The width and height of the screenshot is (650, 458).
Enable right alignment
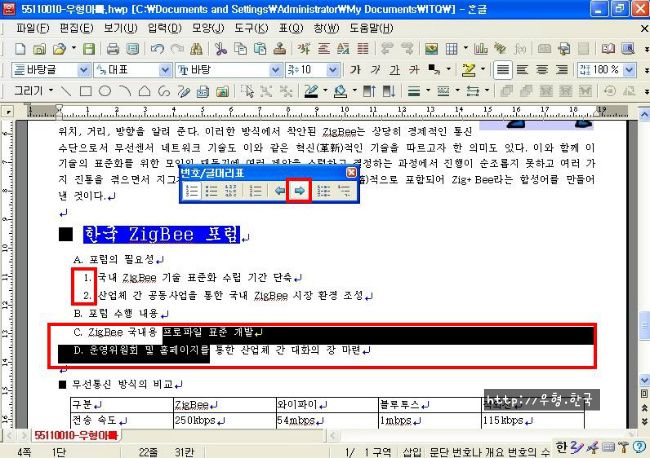(562, 70)
